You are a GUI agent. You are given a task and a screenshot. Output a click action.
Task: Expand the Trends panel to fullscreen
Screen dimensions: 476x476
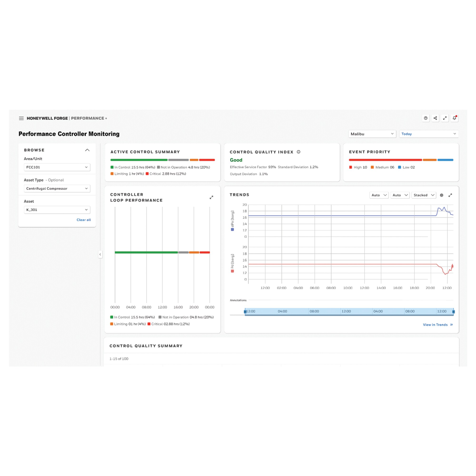click(450, 195)
